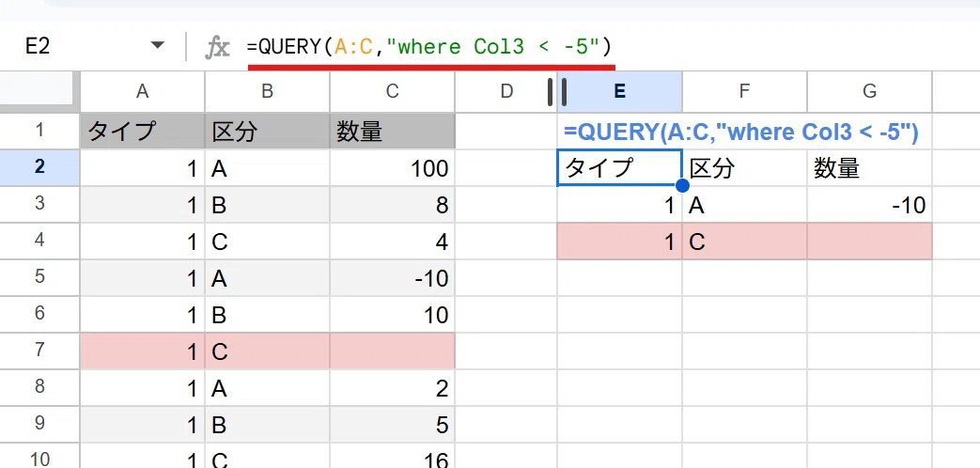Select row 6 header
Viewport: 980px width, 468px height.
click(x=40, y=314)
